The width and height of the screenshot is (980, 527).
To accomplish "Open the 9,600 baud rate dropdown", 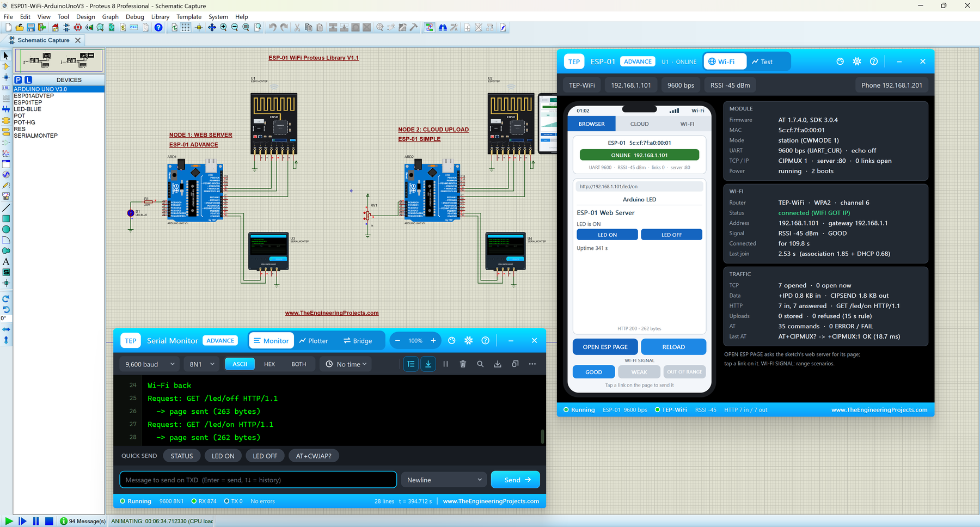I will pos(150,364).
